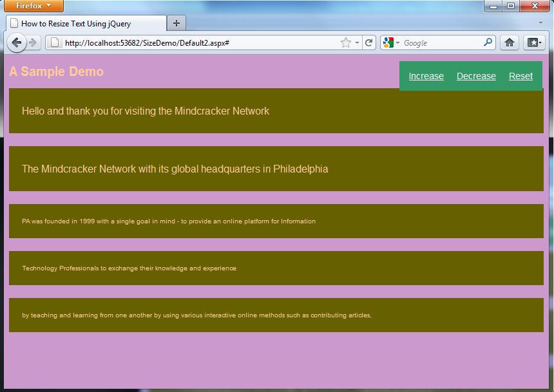Maximize the Firefox window
Screen dimensions: 554x392
point(511,6)
